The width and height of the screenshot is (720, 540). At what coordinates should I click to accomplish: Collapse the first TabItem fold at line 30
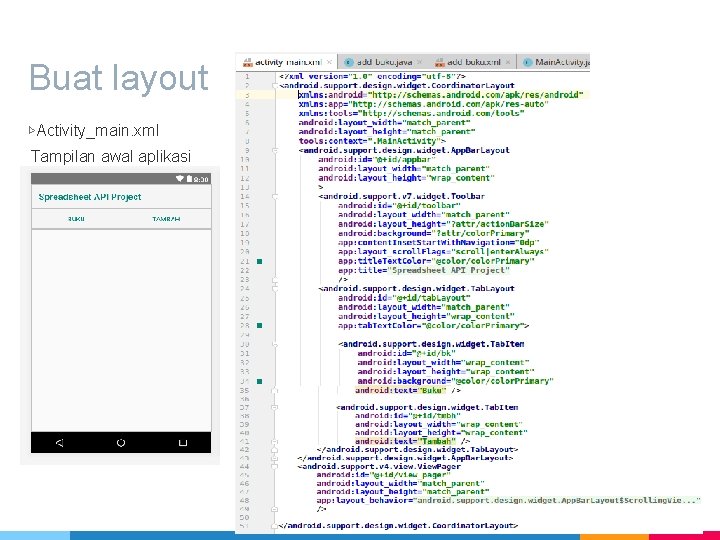[275, 344]
